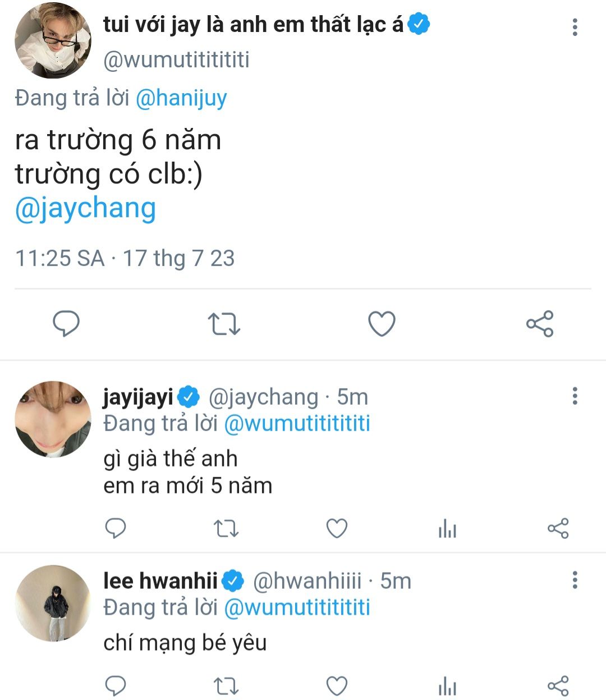Viewport: 606px width, 700px height.
Task: Open lee hwanhii's profile avatar
Action: point(53,603)
